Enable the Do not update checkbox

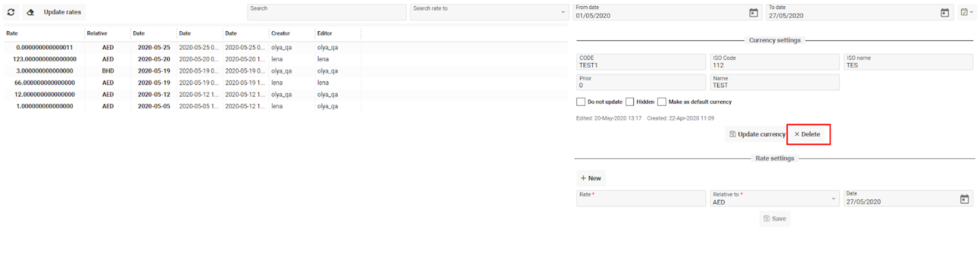pyautogui.click(x=581, y=102)
